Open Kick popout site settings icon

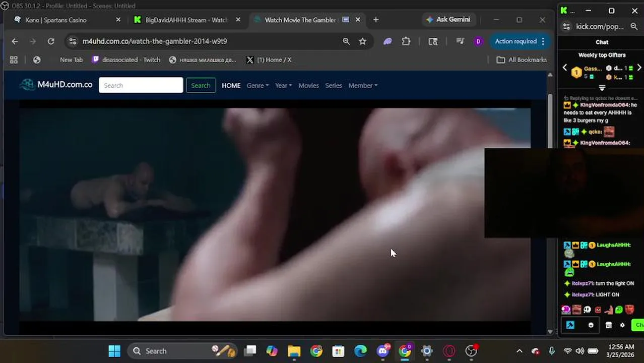coord(566,26)
